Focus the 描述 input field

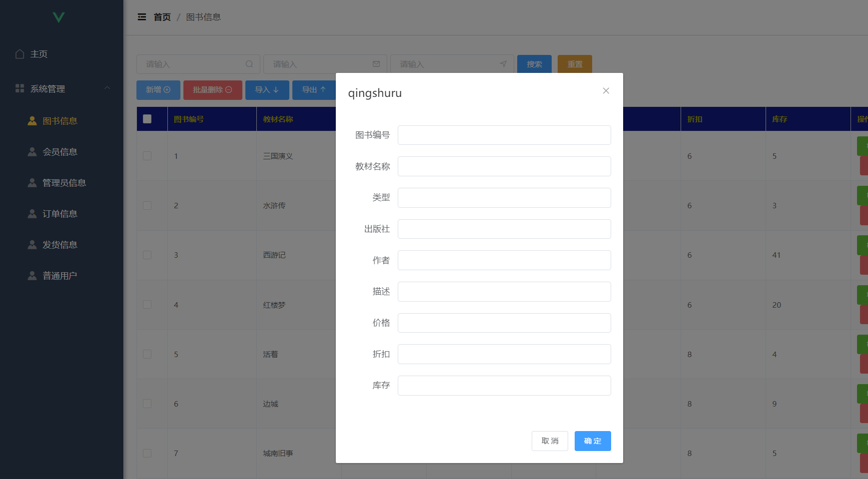click(504, 292)
